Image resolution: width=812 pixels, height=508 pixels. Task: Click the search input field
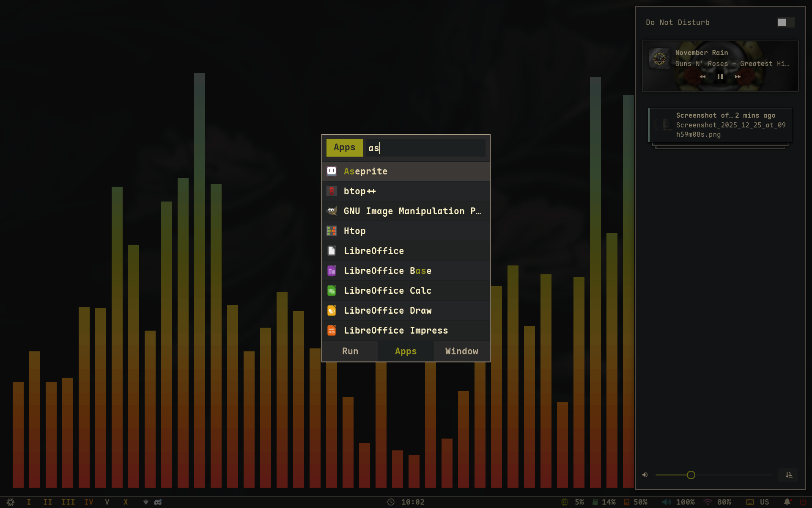pyautogui.click(x=425, y=148)
